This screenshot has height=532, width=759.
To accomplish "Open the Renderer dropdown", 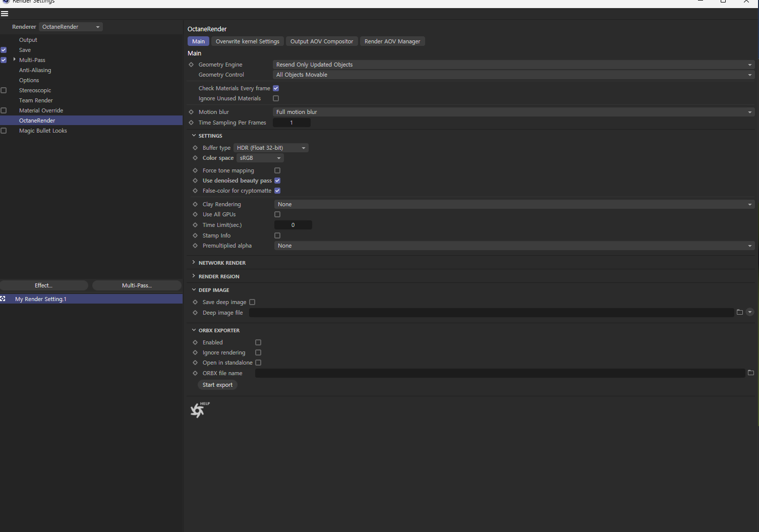I will pos(71,27).
